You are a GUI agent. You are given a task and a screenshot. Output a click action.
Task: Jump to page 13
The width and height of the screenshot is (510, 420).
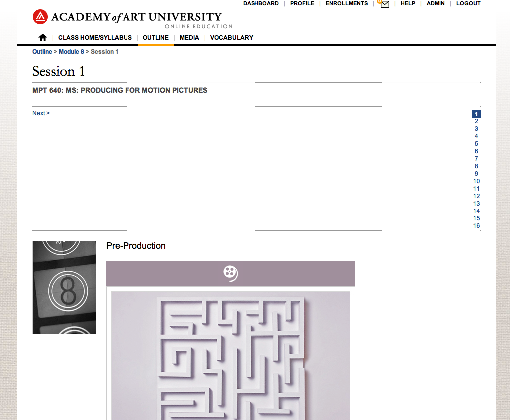(x=476, y=204)
